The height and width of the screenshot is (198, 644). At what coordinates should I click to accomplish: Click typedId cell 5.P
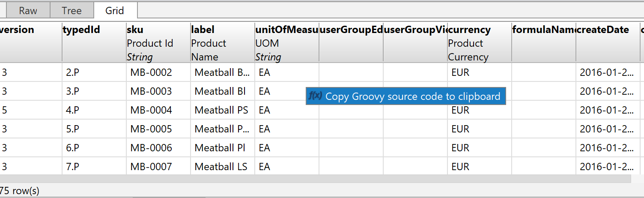[73, 129]
